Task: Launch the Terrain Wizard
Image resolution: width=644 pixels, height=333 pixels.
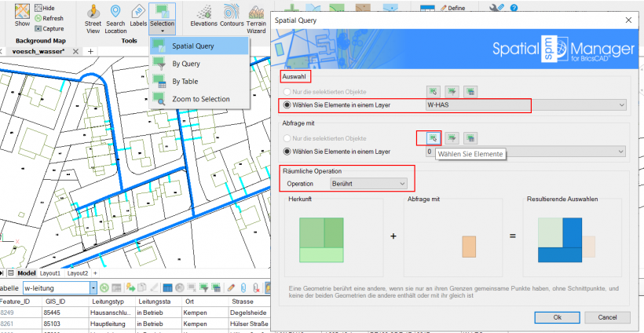Action: [x=254, y=18]
